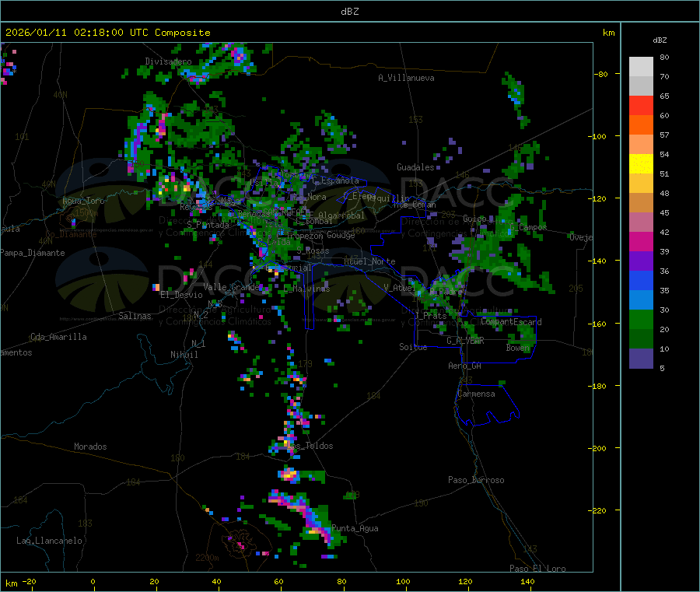The image size is (700, 592).
Task: Click the Carmensa location label
Action: [x=476, y=394]
